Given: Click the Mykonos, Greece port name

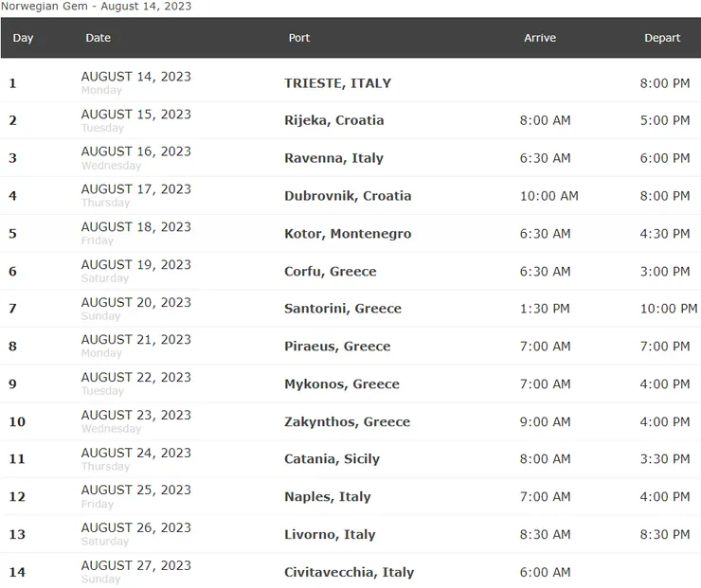Looking at the screenshot, I should (342, 384).
